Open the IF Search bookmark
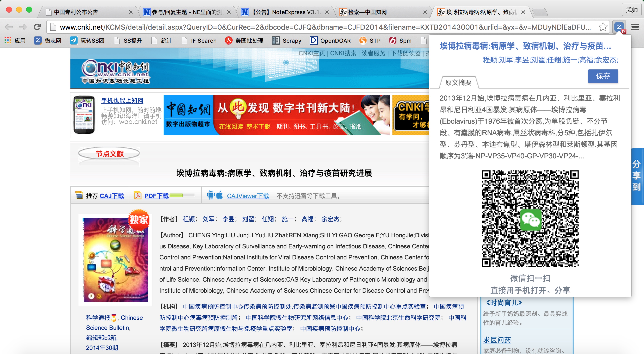 click(199, 41)
